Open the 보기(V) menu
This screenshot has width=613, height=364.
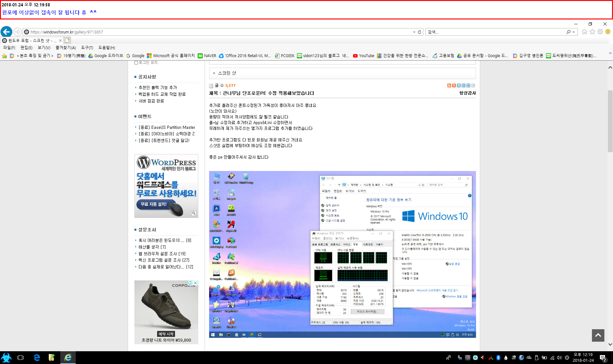44,48
